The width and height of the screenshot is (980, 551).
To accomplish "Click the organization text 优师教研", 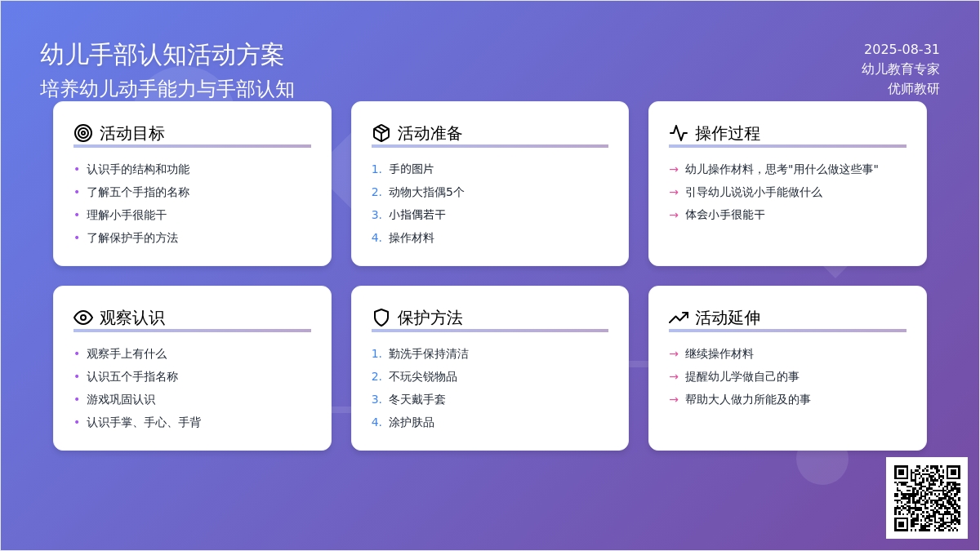I will pyautogui.click(x=914, y=89).
